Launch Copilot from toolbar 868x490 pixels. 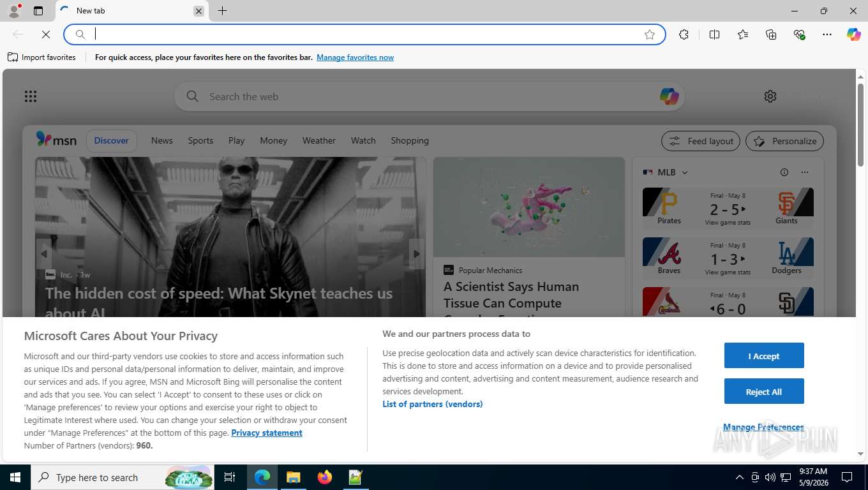pos(853,34)
